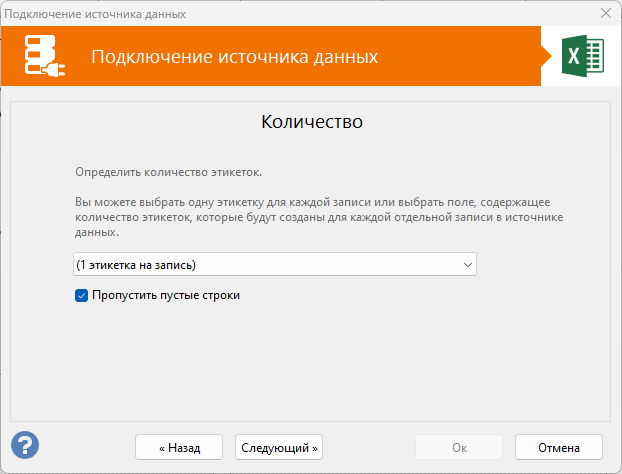The height and width of the screenshot is (474, 622).
Task: Proceed using the 'Следующий »' button
Action: pyautogui.click(x=279, y=447)
